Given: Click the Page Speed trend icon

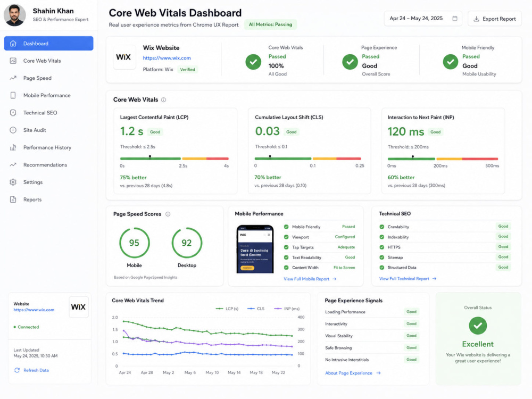Looking at the screenshot, I should pyautogui.click(x=13, y=78).
